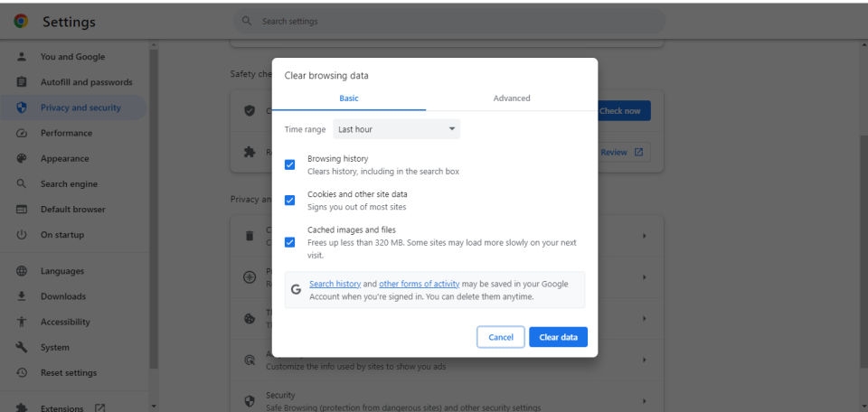
Task: Follow the other forms of activity link
Action: click(x=419, y=284)
